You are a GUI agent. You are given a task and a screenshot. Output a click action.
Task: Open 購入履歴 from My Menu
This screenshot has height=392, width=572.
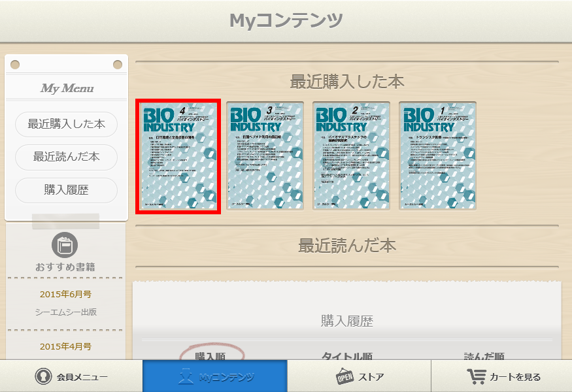[67, 190]
